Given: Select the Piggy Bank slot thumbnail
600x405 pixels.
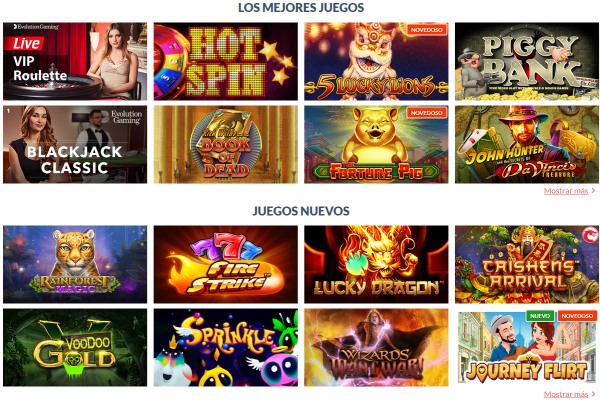Looking at the screenshot, I should coord(527,61).
